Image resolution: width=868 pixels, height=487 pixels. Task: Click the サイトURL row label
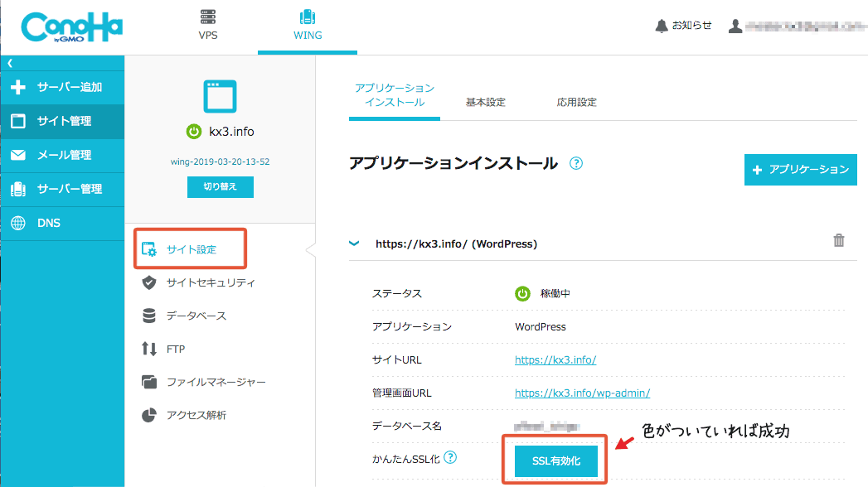(397, 359)
